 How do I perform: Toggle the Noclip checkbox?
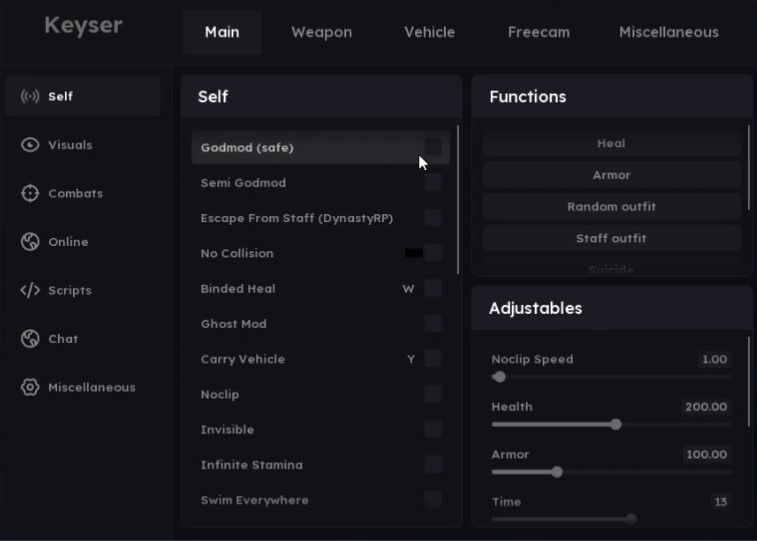pos(433,394)
